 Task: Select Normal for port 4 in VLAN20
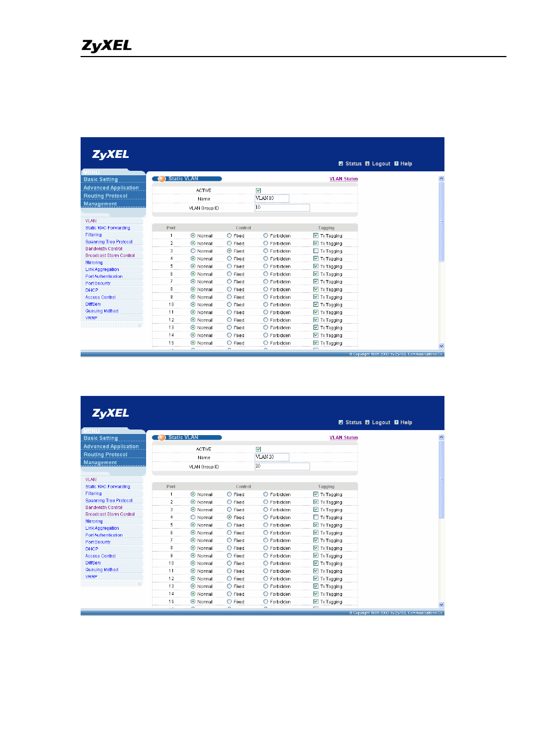193,517
